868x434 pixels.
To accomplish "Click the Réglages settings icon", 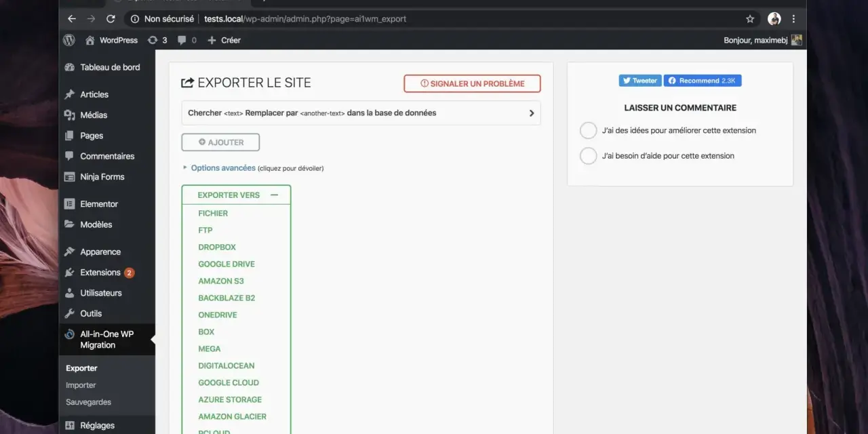I will pyautogui.click(x=69, y=426).
